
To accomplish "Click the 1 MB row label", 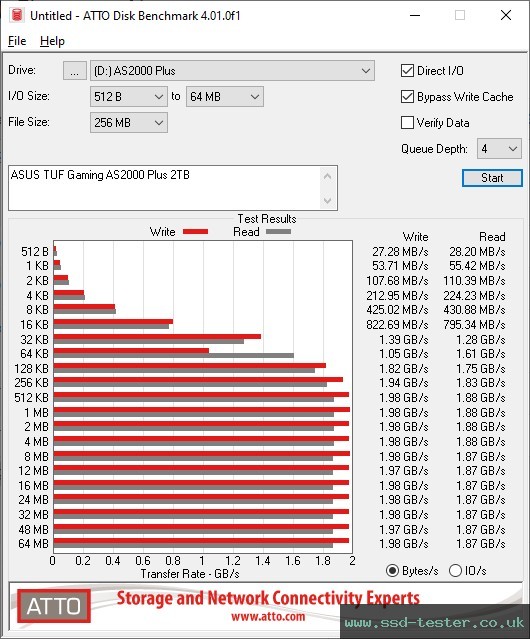I will click(37, 413).
